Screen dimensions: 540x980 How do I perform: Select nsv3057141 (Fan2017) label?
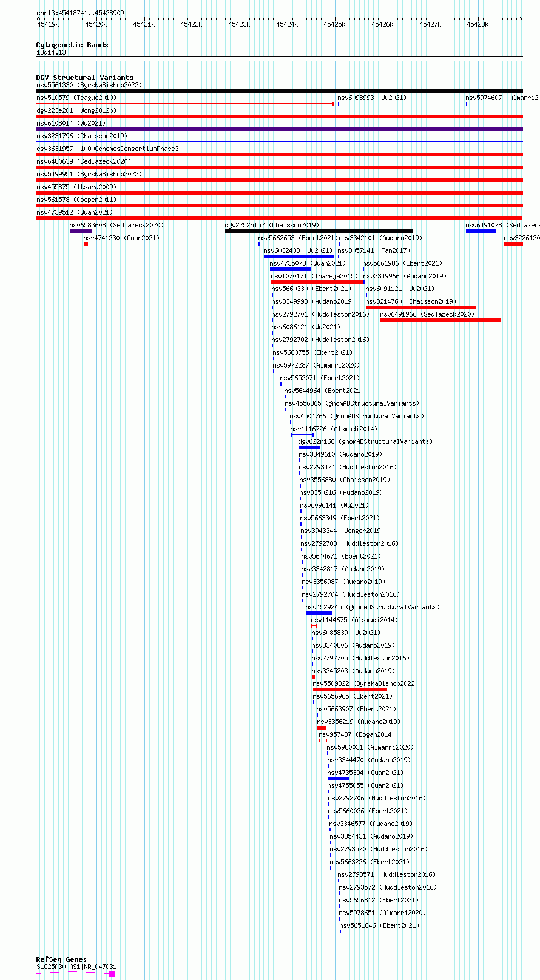pyautogui.click(x=374, y=250)
